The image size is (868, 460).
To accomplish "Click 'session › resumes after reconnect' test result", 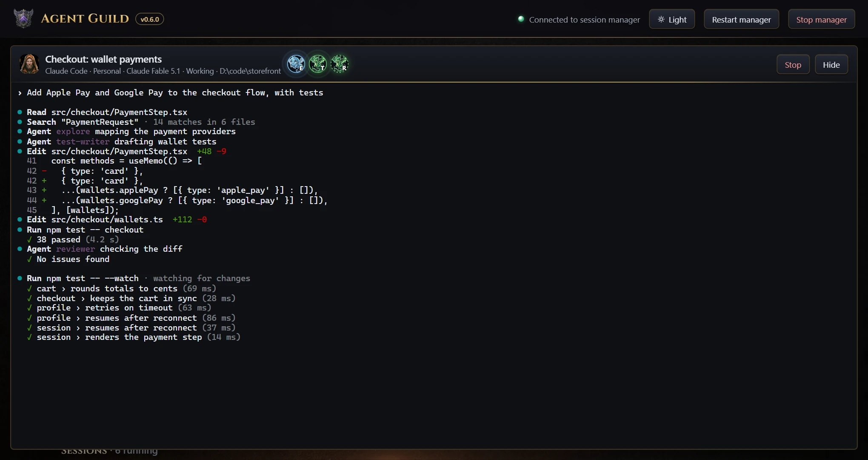I will point(131,328).
